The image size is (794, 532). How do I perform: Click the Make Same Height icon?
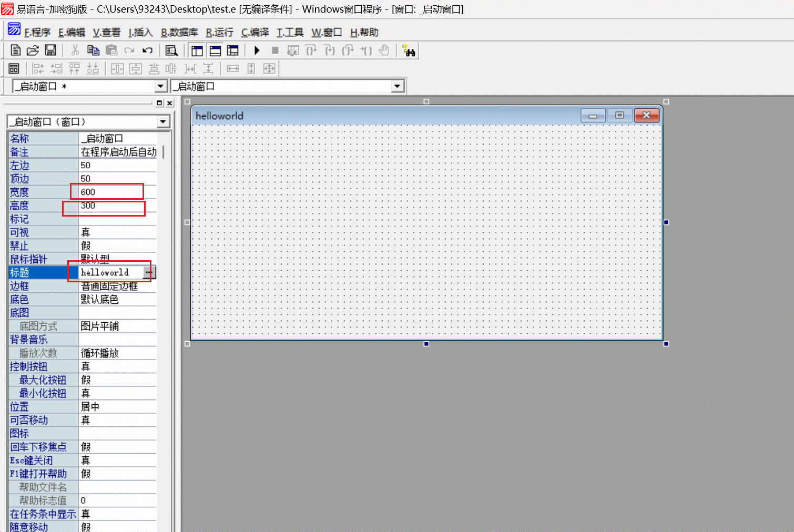(x=251, y=68)
